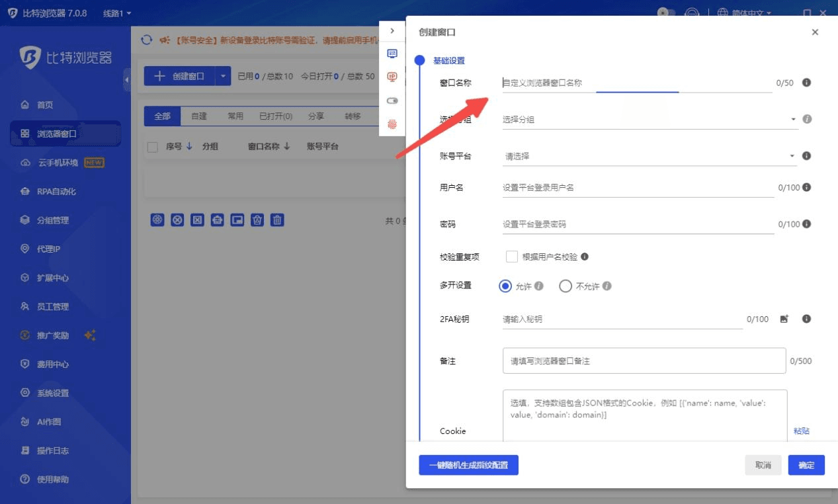Click the 确定 button
The width and height of the screenshot is (838, 504).
(x=806, y=465)
